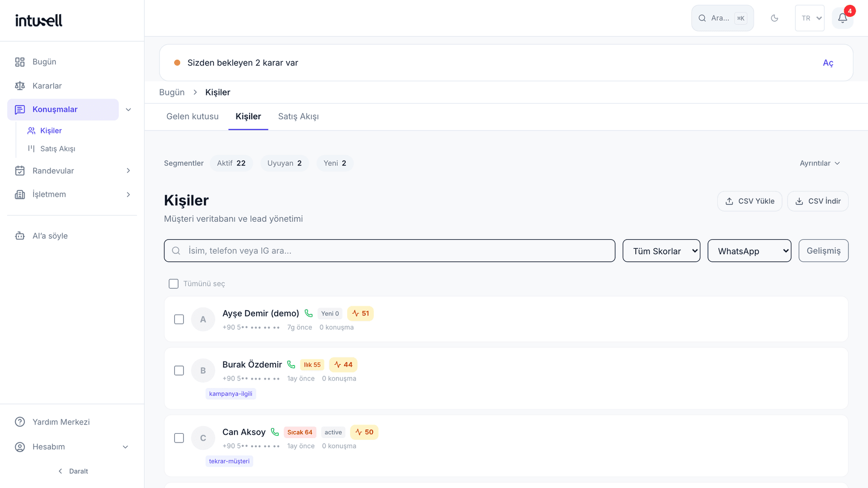The width and height of the screenshot is (868, 488).
Task: Open Tüm Skorlar dropdown
Action: pyautogui.click(x=661, y=251)
